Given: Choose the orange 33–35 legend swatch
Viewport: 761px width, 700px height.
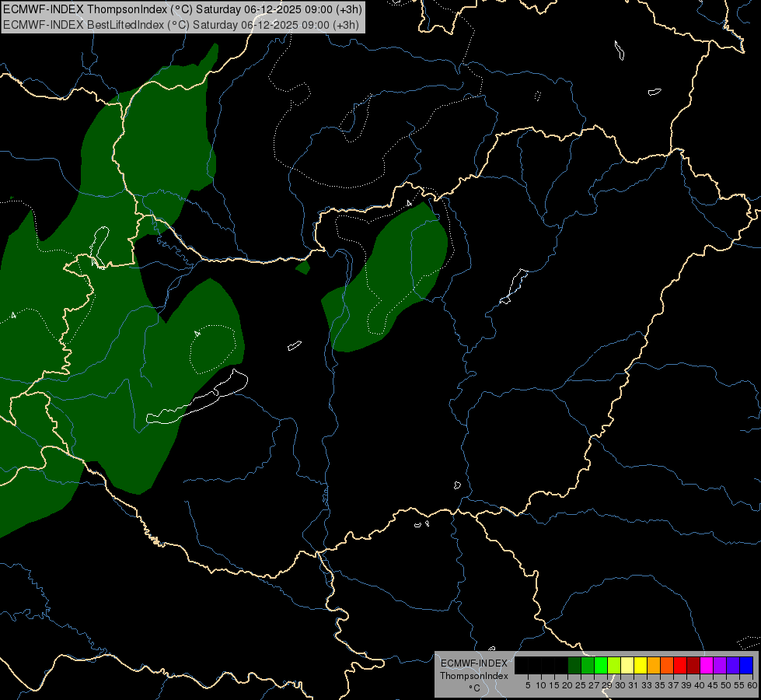Looking at the screenshot, I should point(654,666).
